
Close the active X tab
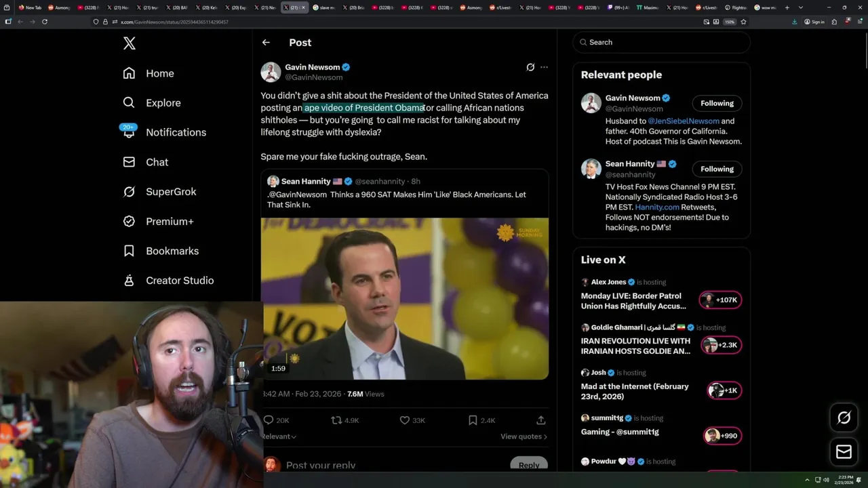click(x=303, y=7)
